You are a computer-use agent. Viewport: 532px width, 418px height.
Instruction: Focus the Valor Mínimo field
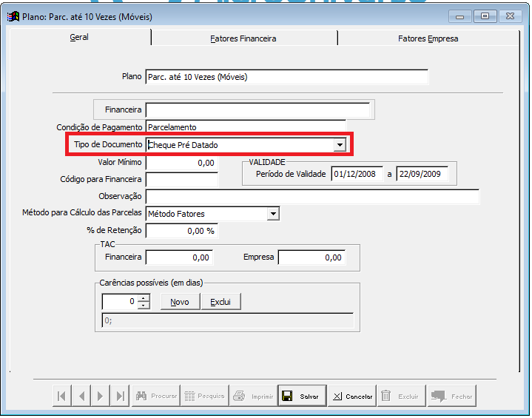181,163
